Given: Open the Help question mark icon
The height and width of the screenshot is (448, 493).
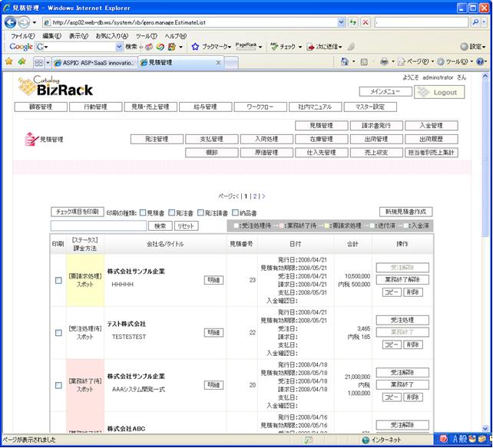Looking at the screenshot, I should [480, 62].
